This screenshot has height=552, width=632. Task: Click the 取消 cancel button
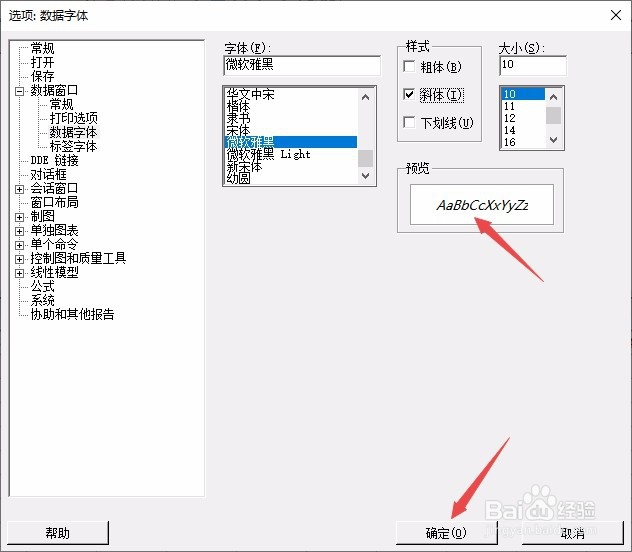point(573,533)
